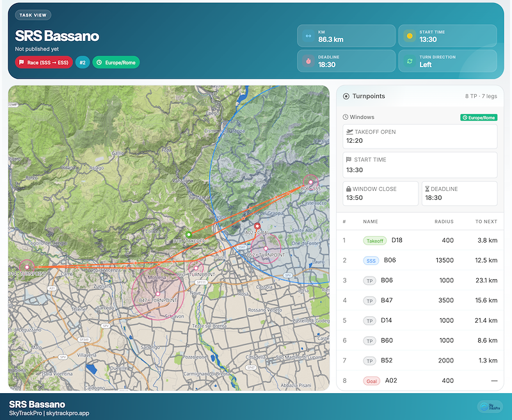This screenshot has width=512, height=420.
Task: Click the red A02 Goal map marker
Action: coord(257,225)
